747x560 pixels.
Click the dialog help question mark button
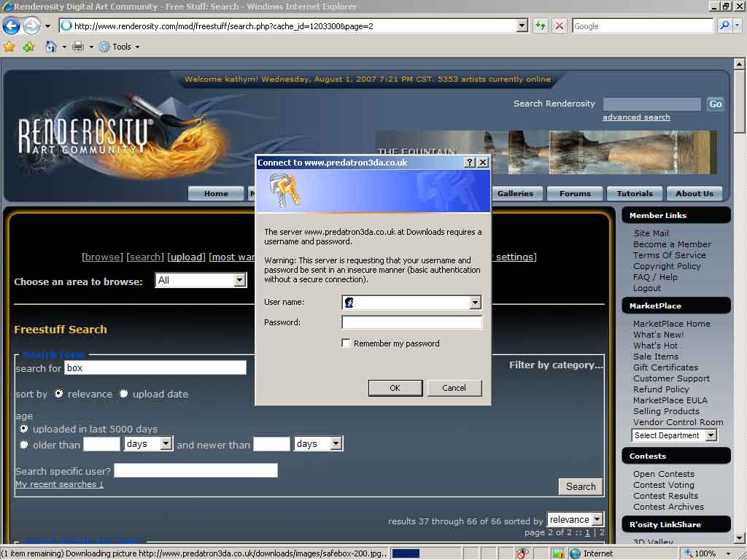tap(470, 163)
